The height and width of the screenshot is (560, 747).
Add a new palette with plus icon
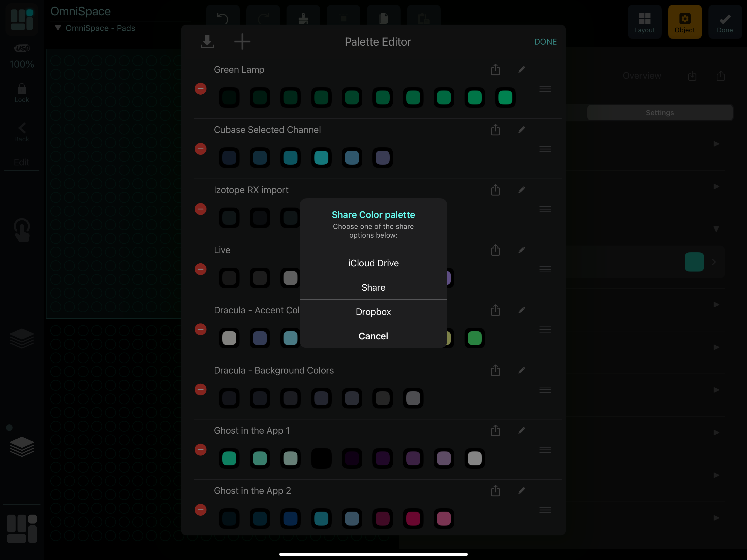[x=242, y=42]
